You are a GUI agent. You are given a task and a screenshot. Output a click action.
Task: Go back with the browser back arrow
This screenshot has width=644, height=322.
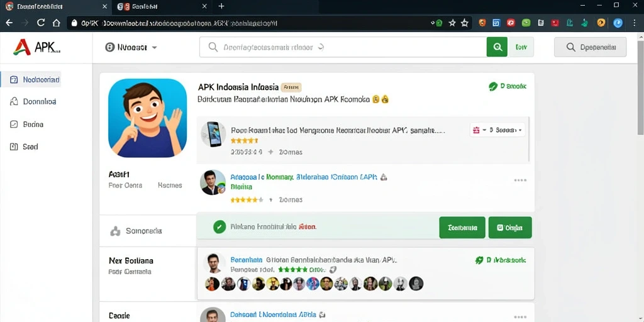(9, 23)
